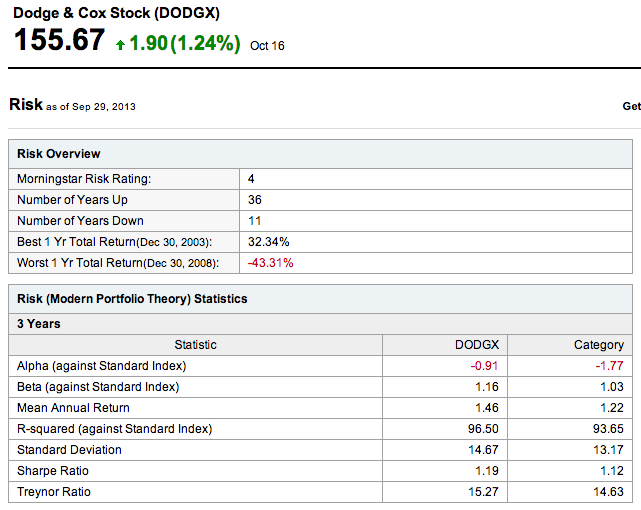Select Alpha (against Standard Index) row label
Screen dimensions: 641x510
coord(101,366)
